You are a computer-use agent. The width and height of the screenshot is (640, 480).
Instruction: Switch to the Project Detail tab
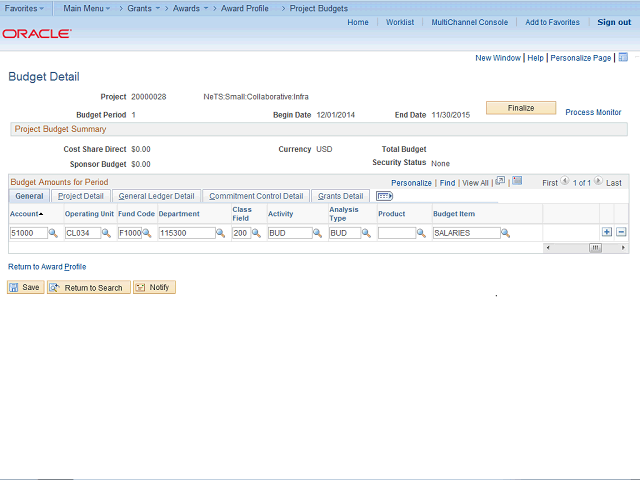[80, 196]
